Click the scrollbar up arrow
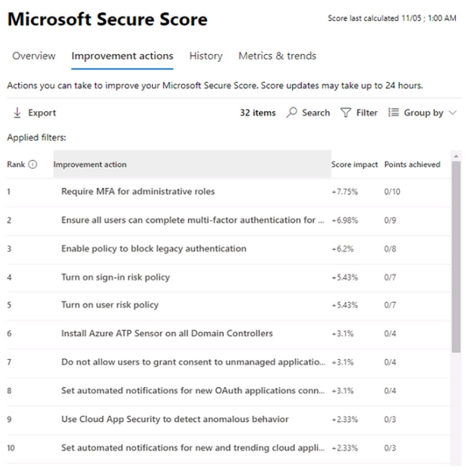This screenshot has width=465, height=476. pos(456,156)
